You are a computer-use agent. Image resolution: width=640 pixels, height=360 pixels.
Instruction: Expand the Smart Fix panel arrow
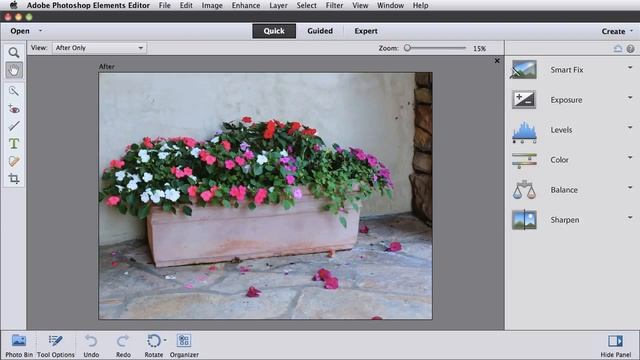630,68
